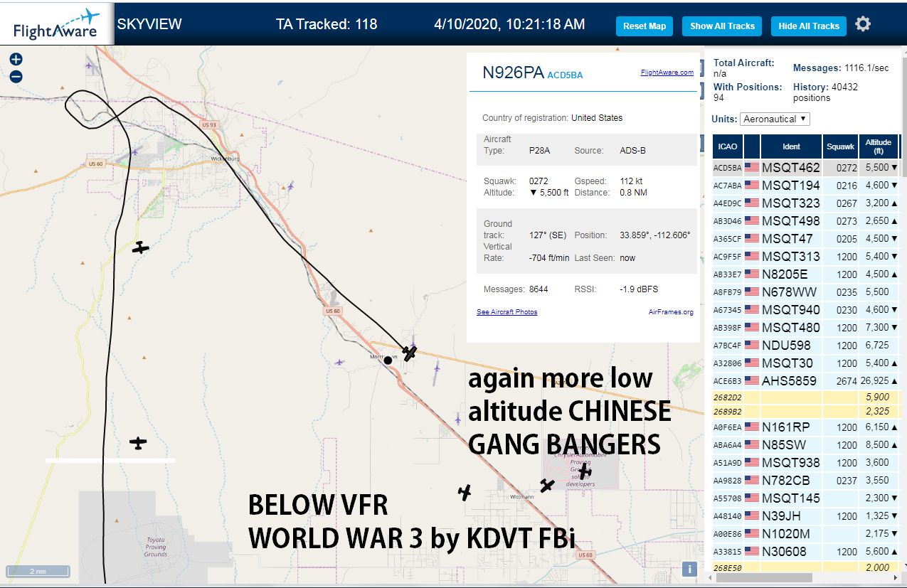Sort table by flag column header
907x588 pixels.
(752, 146)
